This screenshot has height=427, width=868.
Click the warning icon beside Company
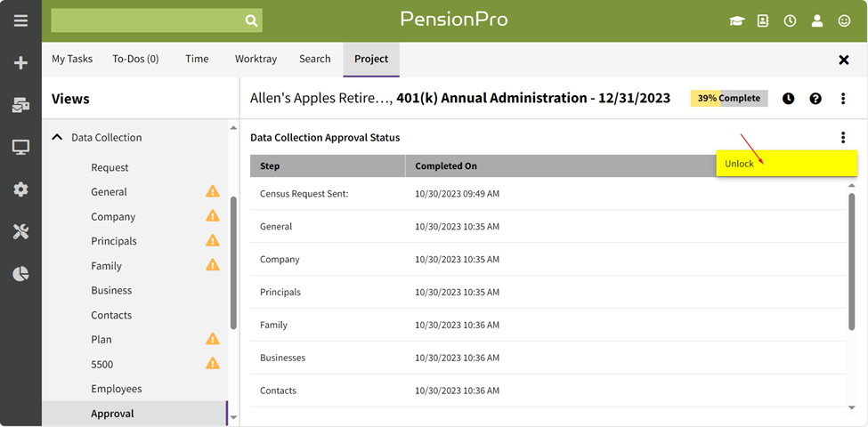coord(213,215)
